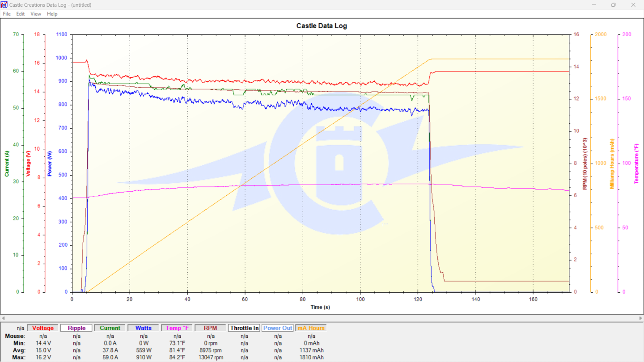The image size is (644, 362).
Task: Click the Castle Creations app icon in title bar
Action: tap(4, 4)
